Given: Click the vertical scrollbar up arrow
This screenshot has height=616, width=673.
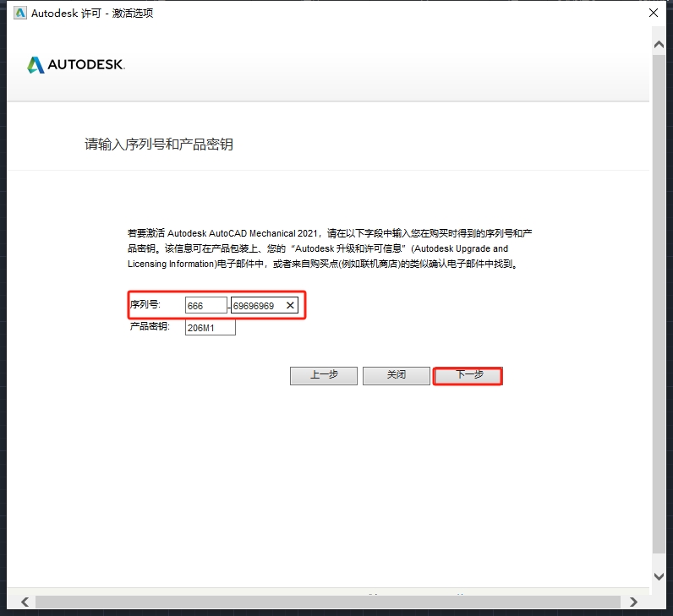Looking at the screenshot, I should click(659, 44).
